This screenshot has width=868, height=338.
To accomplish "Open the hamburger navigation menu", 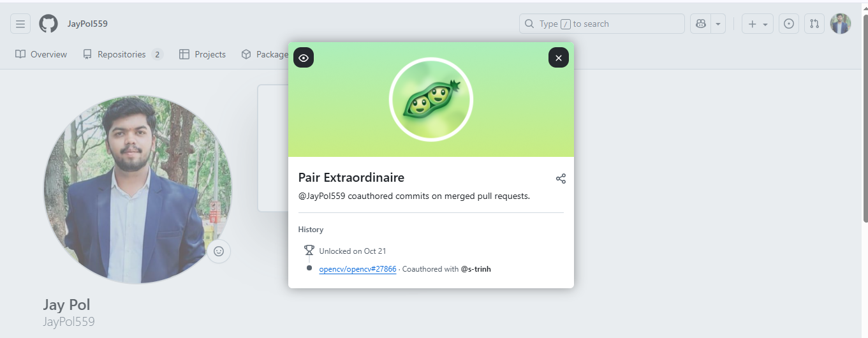I will point(20,24).
